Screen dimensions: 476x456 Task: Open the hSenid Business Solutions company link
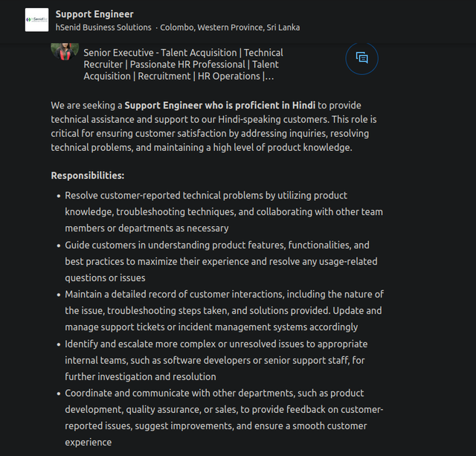[x=103, y=28]
